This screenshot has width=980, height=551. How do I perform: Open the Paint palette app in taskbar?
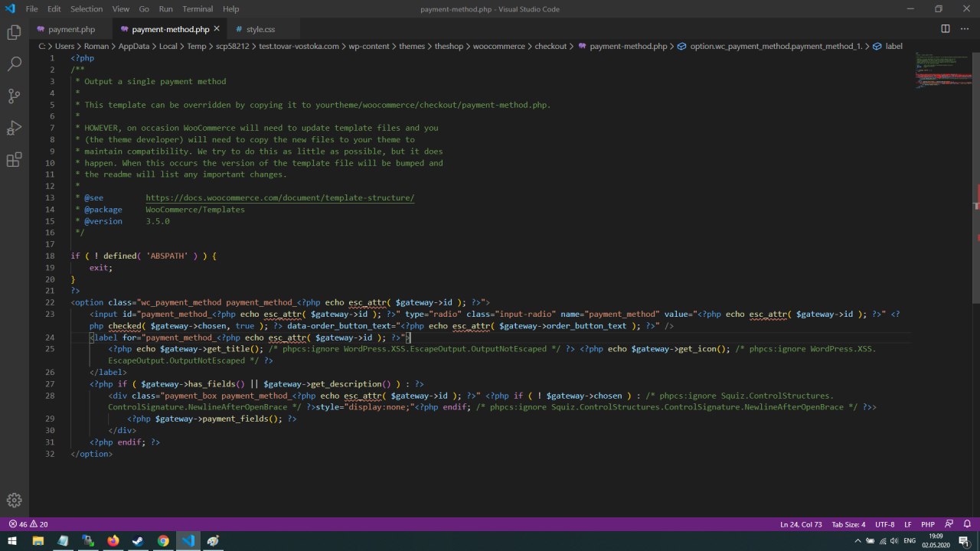point(213,540)
